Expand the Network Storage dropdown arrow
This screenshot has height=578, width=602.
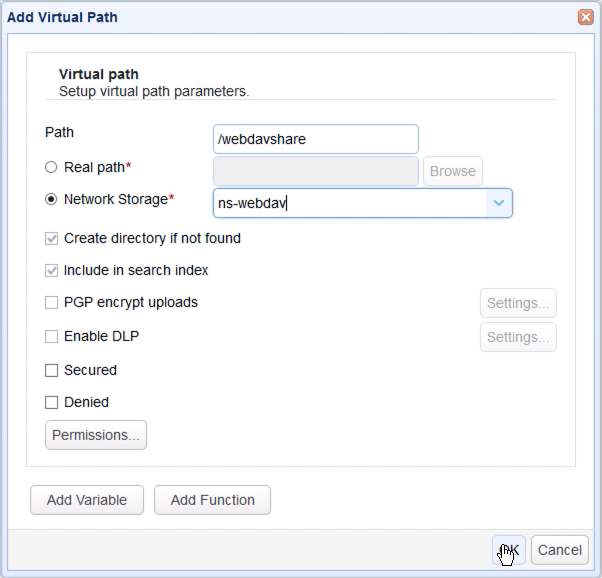tap(499, 203)
